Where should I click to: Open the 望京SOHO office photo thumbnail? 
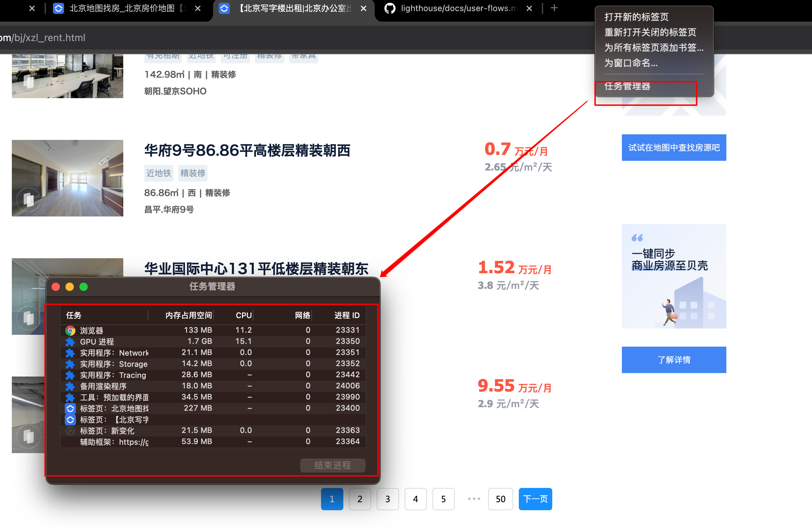pos(68,76)
